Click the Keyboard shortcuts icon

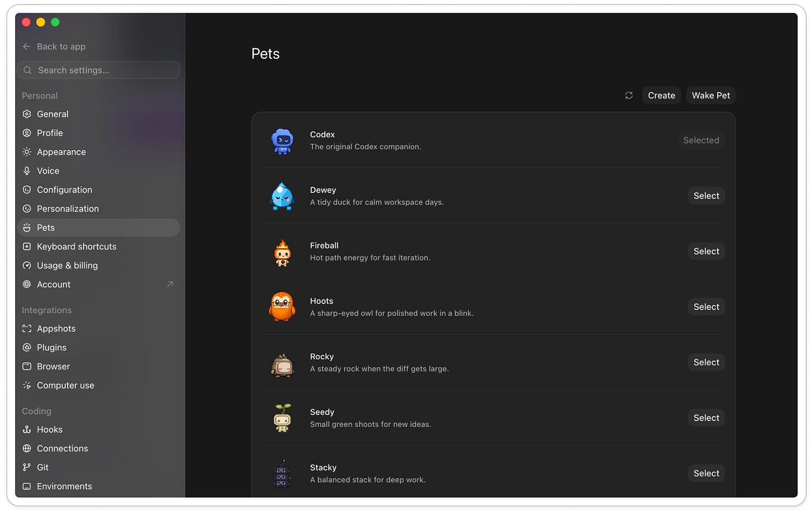[27, 247]
